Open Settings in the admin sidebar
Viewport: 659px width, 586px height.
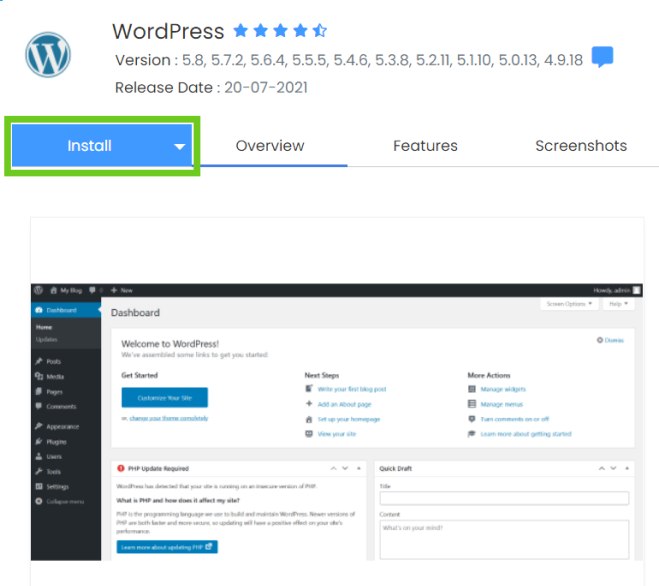pos(57,486)
